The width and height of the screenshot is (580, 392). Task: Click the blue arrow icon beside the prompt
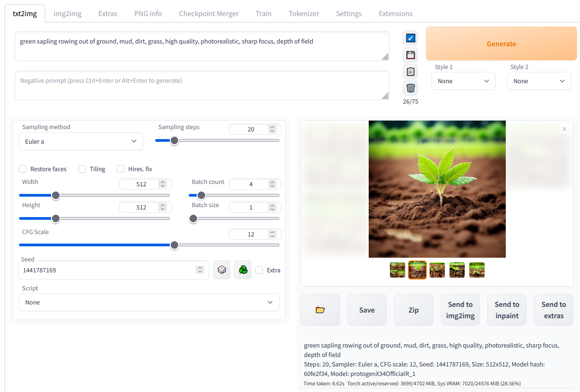410,38
